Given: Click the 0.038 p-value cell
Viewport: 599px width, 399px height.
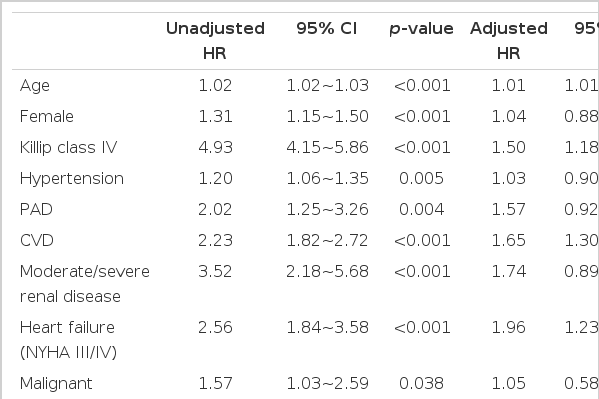Looking at the screenshot, I should coord(421,383).
